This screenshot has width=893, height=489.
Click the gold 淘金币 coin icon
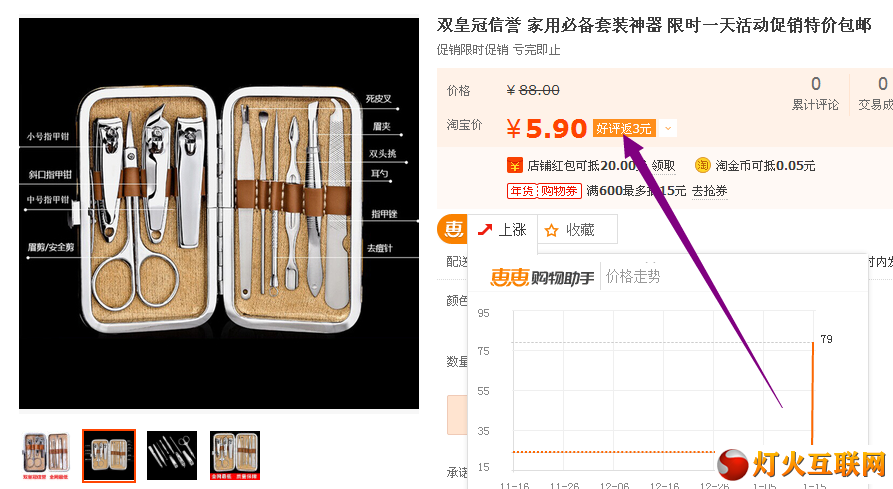coord(702,165)
